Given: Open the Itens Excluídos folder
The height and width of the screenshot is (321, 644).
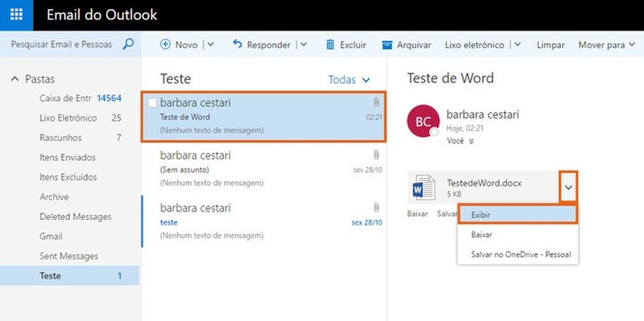Looking at the screenshot, I should [x=69, y=177].
